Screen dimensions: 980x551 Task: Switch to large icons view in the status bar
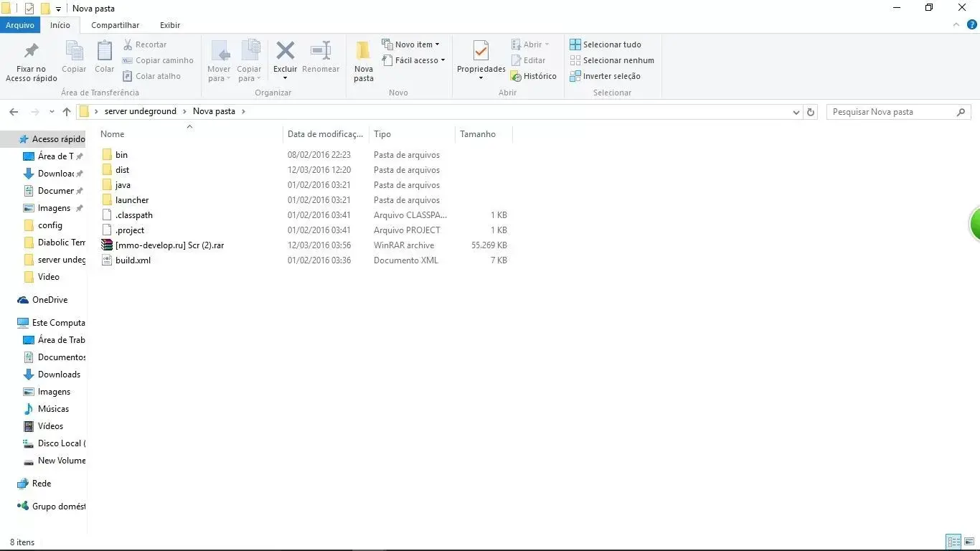coord(969,542)
